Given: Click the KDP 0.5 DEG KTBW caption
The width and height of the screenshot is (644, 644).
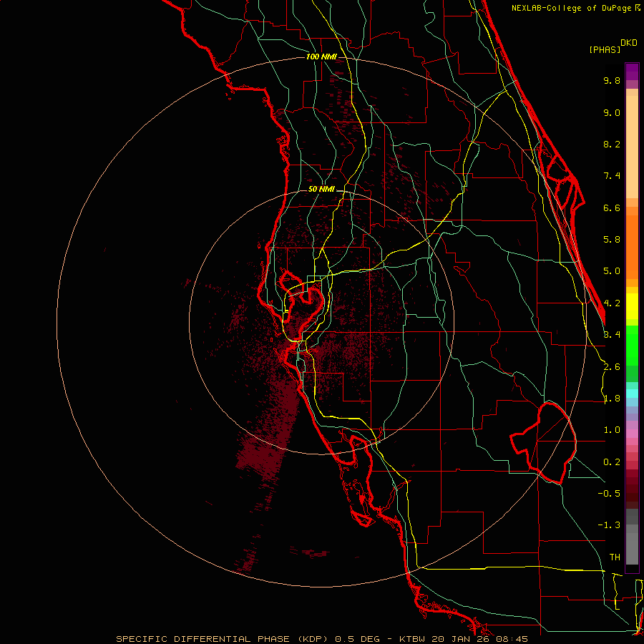Looking at the screenshot, I should (321, 639).
